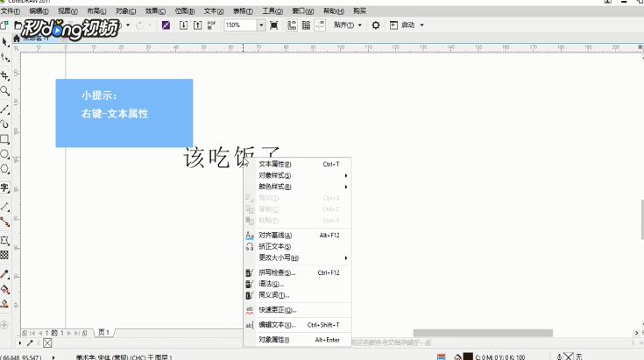Switch to the 页1 page tab
Screen dimensions: 644x360
pyautogui.click(x=104, y=333)
